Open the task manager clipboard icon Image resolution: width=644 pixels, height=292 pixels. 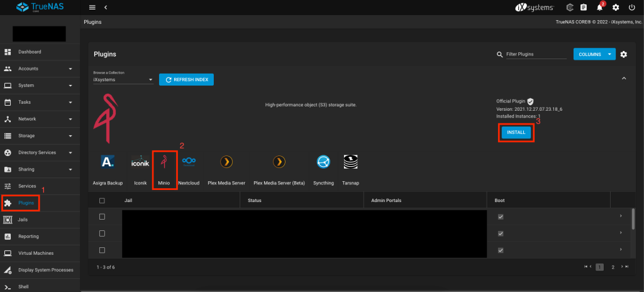point(584,8)
